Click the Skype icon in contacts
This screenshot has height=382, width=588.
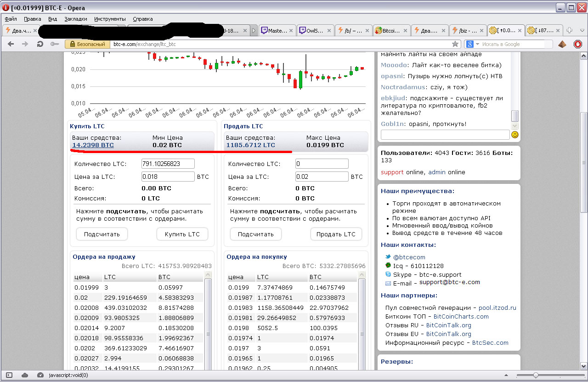click(388, 274)
